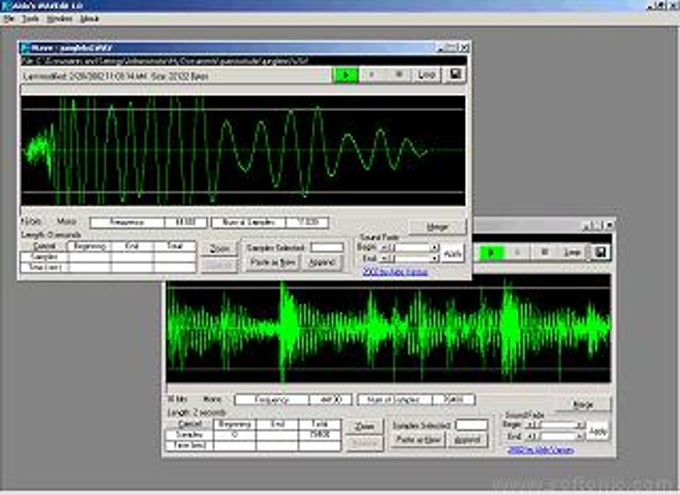Open the File menu
The width and height of the screenshot is (680, 495).
pos(8,18)
